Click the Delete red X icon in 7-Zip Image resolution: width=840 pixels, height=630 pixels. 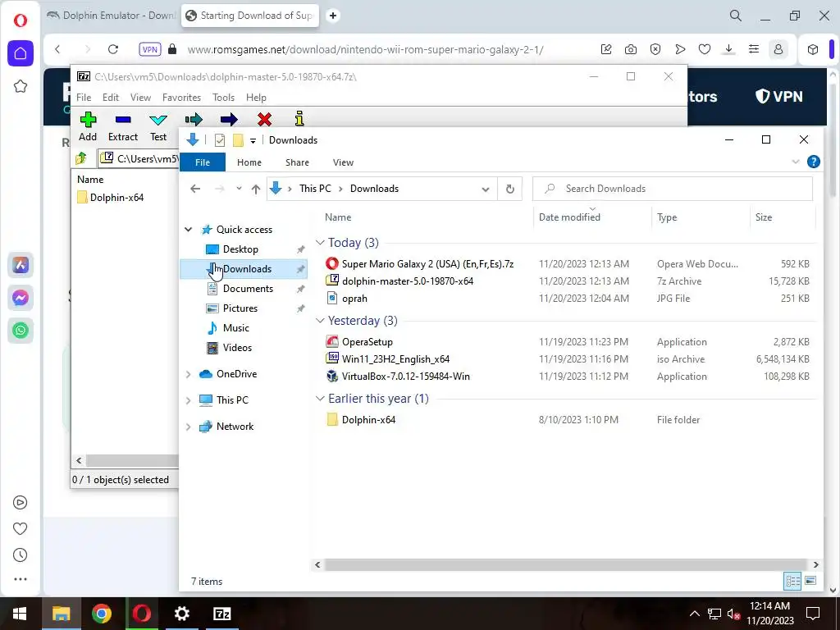pyautogui.click(x=264, y=119)
